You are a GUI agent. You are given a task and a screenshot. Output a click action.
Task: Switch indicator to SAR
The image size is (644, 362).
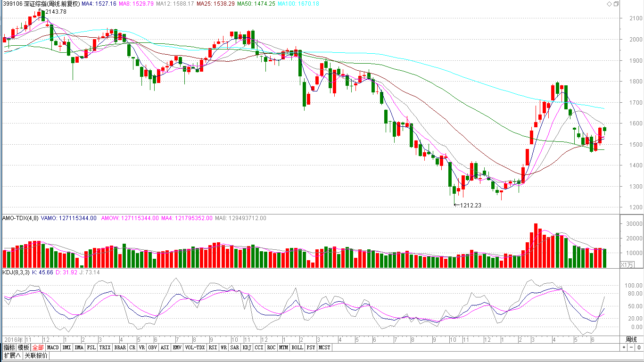point(235,347)
